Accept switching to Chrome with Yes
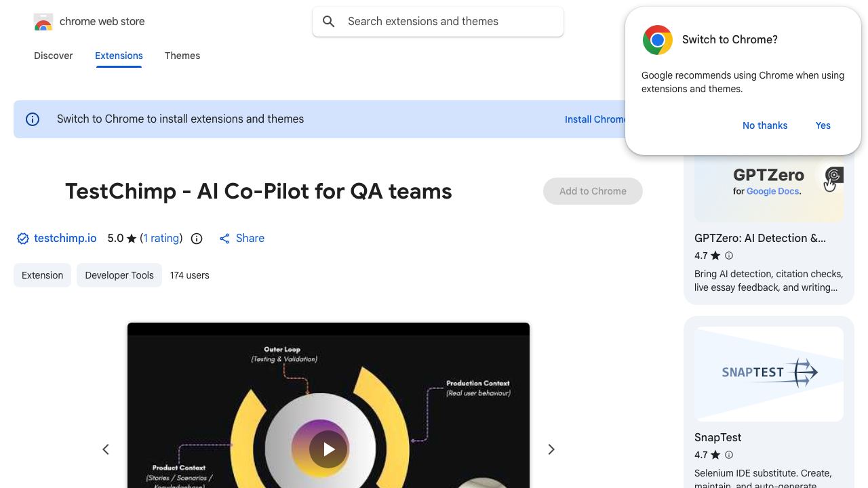 [x=823, y=125]
